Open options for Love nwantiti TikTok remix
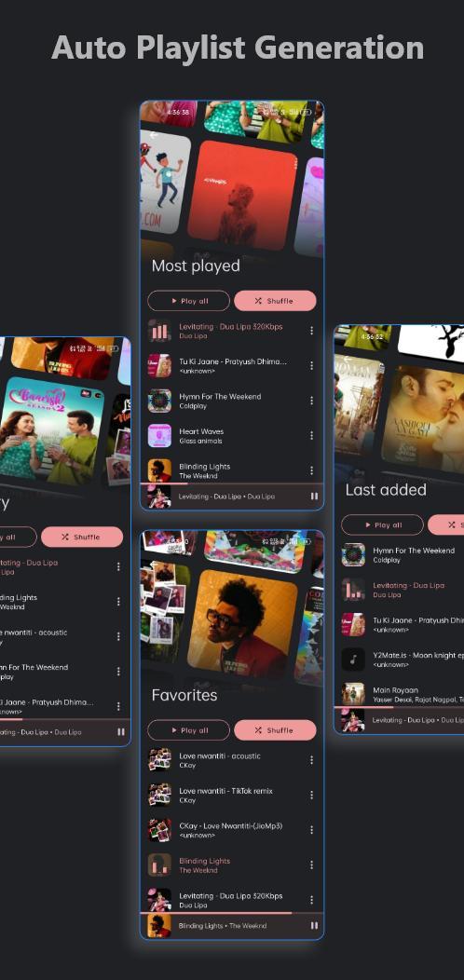Viewport: 464px width, 980px height. (311, 795)
